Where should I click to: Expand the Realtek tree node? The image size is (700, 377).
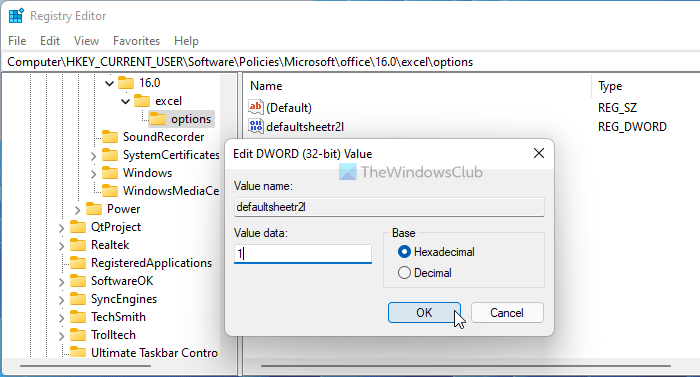pyautogui.click(x=61, y=246)
